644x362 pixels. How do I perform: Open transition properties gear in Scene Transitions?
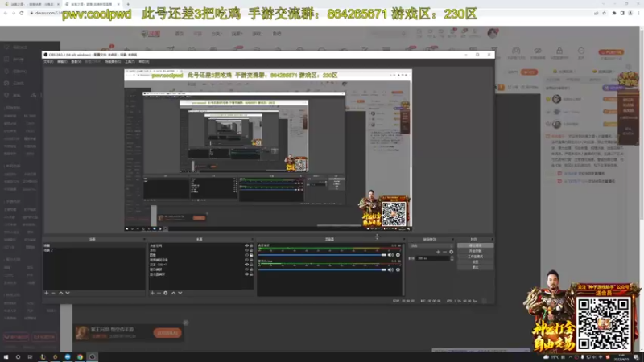[x=451, y=252]
